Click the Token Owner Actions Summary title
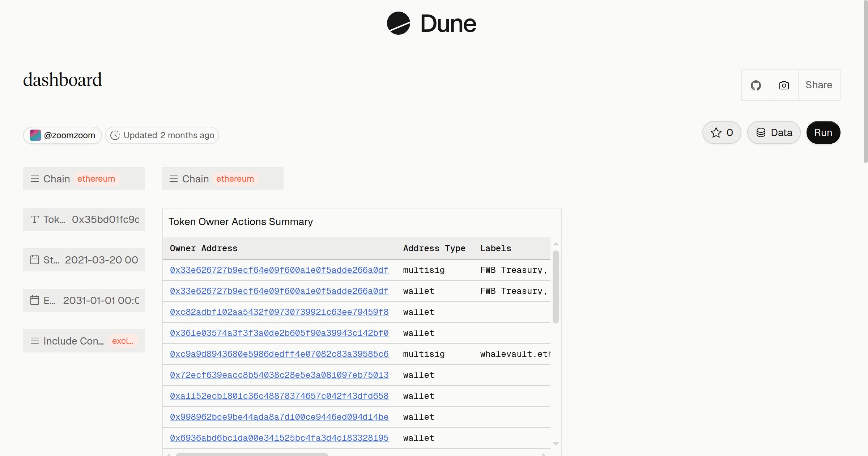868x456 pixels. [x=241, y=221]
